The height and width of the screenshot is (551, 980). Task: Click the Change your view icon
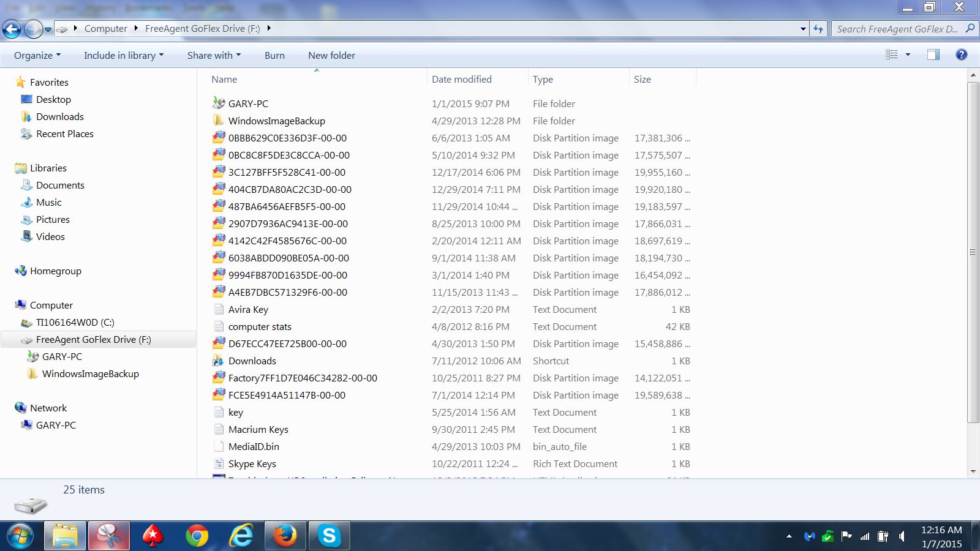pyautogui.click(x=892, y=54)
